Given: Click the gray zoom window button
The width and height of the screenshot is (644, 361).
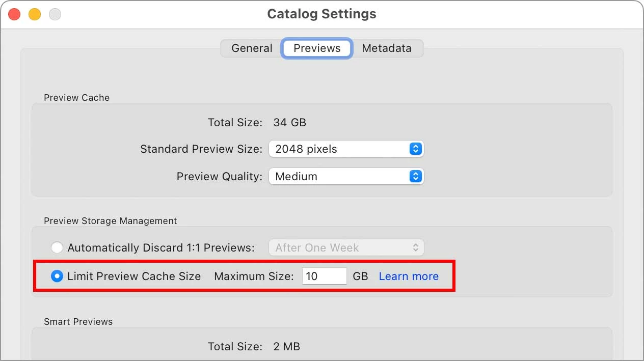Looking at the screenshot, I should (x=55, y=14).
